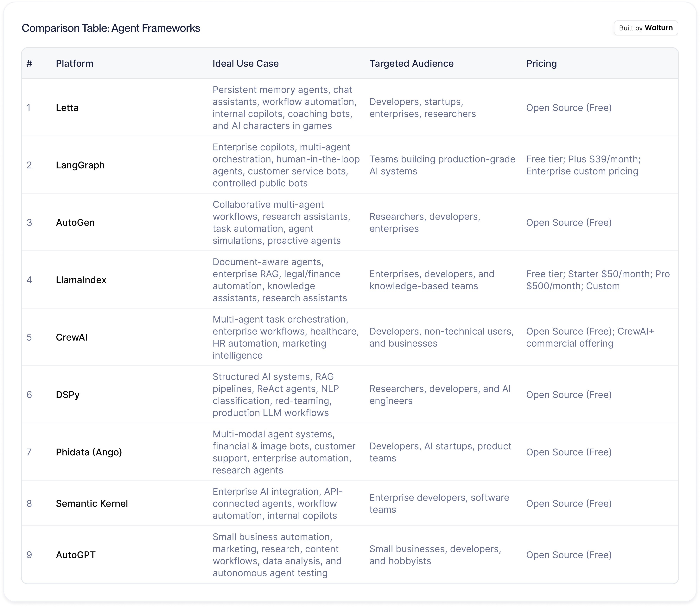The image size is (700, 607).
Task: Select the Letta platform name
Action: point(67,108)
